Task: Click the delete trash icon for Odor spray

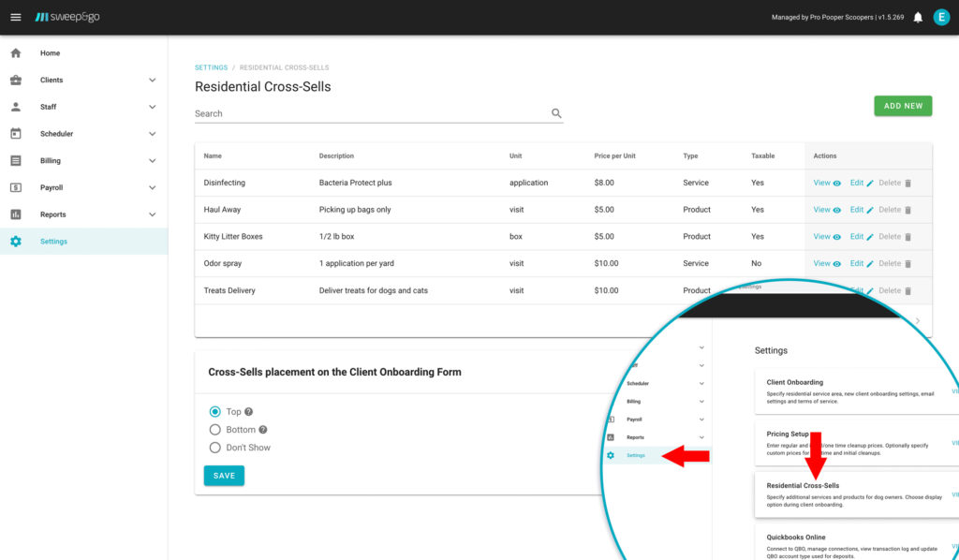Action: pyautogui.click(x=907, y=263)
